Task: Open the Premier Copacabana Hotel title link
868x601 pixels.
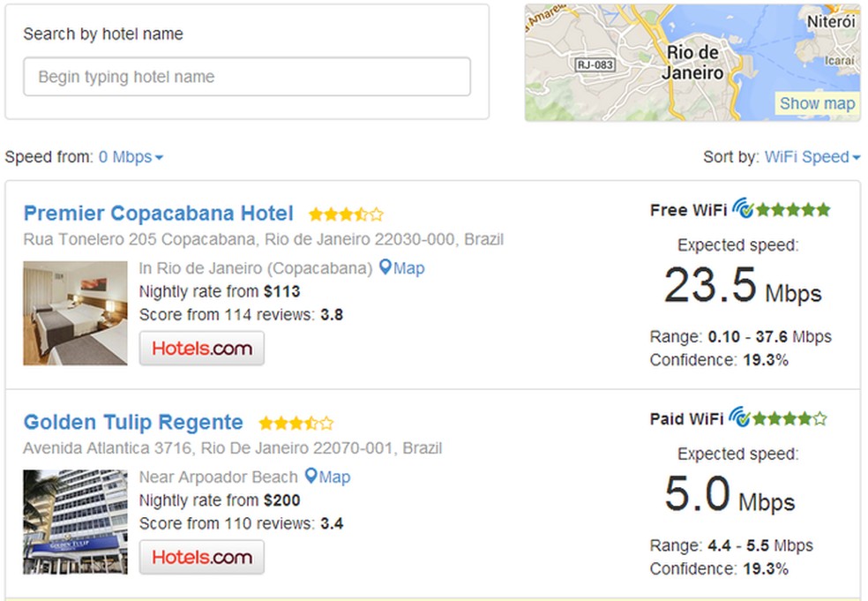Action: pos(159,214)
